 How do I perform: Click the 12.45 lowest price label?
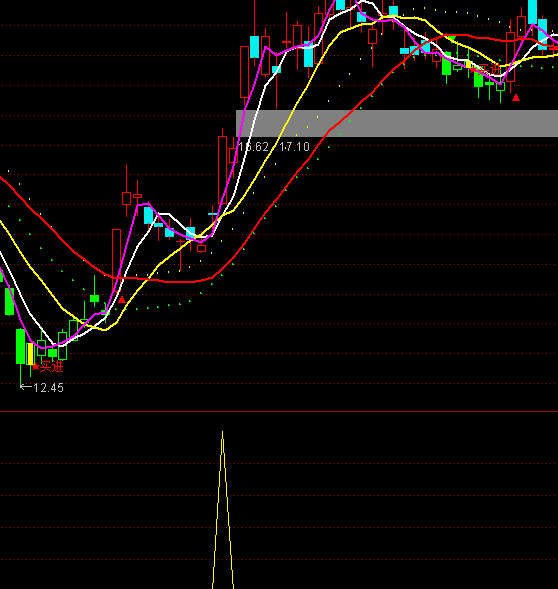click(x=48, y=388)
